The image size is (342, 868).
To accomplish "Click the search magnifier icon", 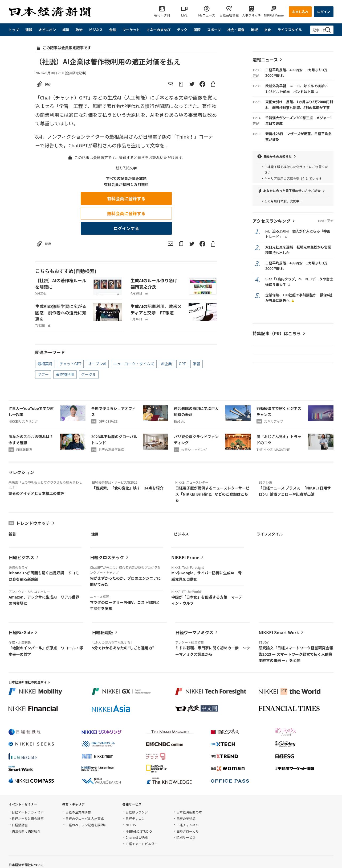I will coord(328,30).
